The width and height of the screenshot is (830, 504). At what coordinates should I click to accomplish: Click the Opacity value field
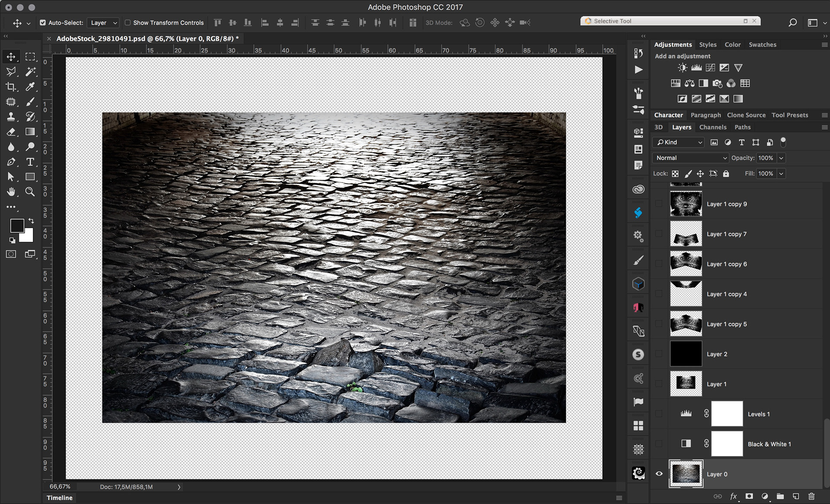pos(766,158)
